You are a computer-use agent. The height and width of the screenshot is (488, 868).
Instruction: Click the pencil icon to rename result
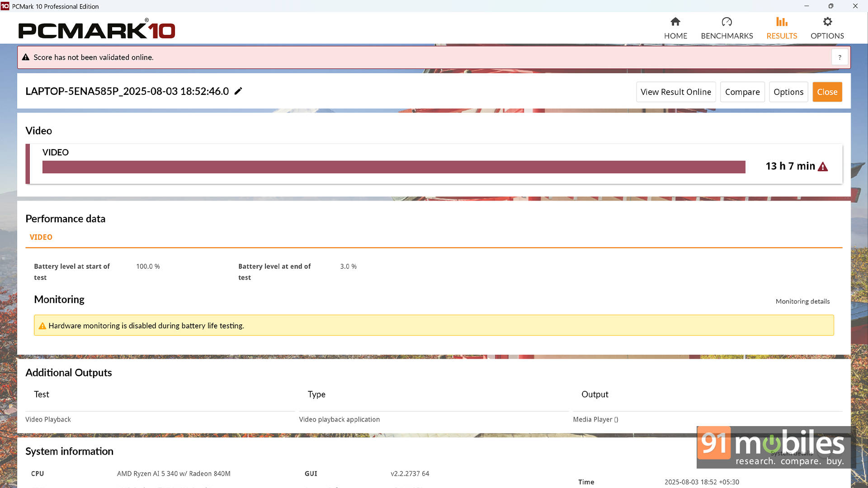238,91
